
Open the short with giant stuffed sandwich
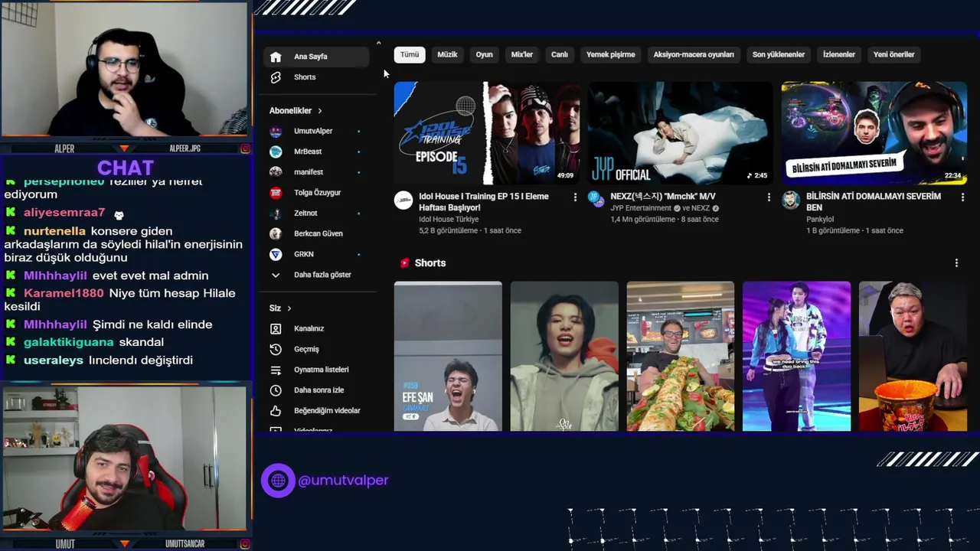[681, 356]
